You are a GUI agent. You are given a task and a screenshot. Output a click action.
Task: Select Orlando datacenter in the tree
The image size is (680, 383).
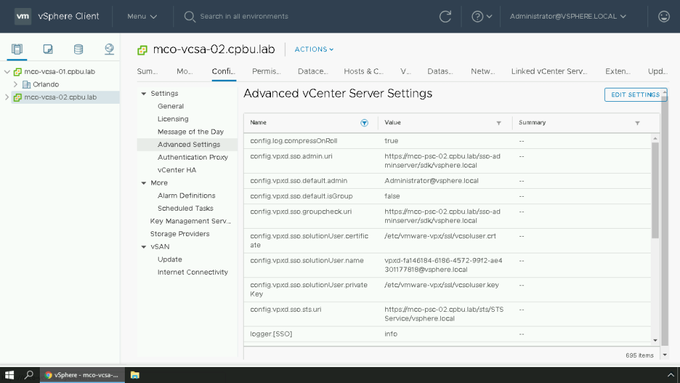(46, 84)
